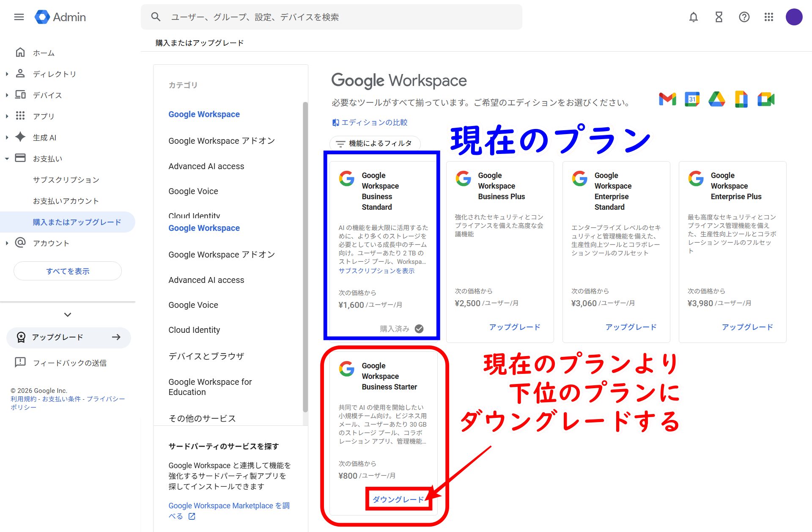This screenshot has height=532, width=812.
Task: Click the Google Meet icon
Action: click(765, 99)
